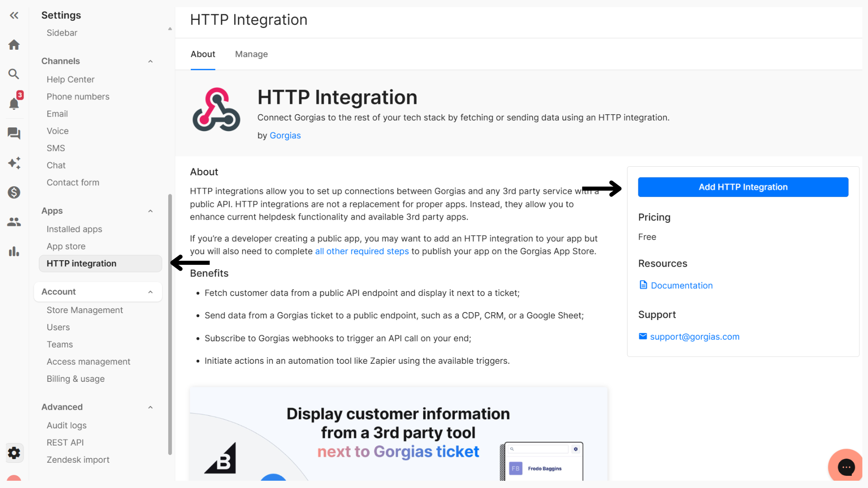Open the AI sparkles icon

pyautogui.click(x=14, y=163)
